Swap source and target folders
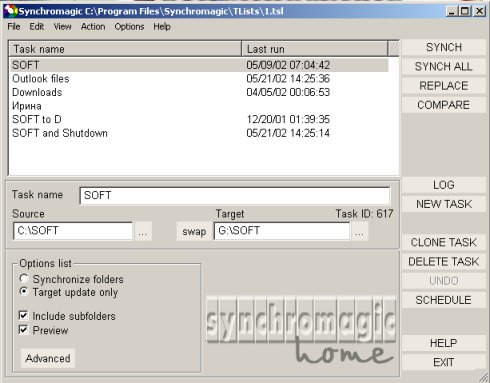The width and height of the screenshot is (490, 383). (x=194, y=231)
